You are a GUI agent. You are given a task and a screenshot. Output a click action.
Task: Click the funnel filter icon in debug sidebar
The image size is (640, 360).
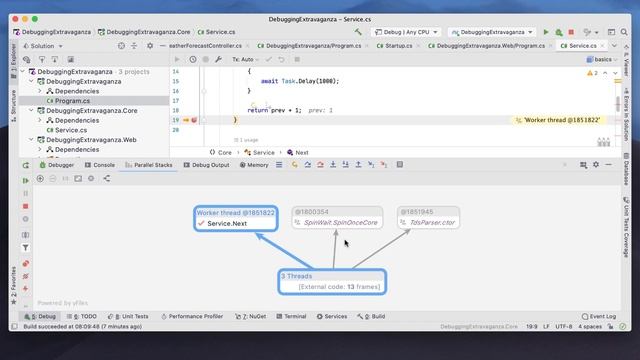(25, 247)
